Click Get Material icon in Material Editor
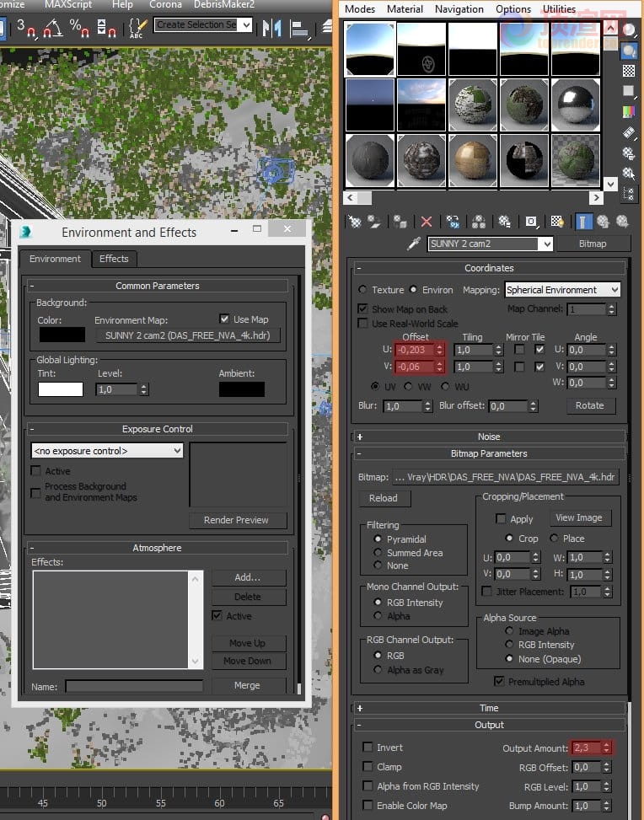 tap(355, 222)
